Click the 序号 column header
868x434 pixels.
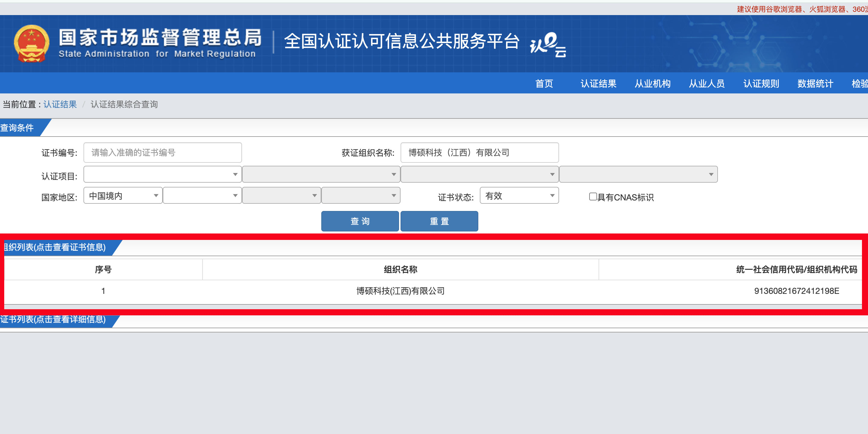click(x=103, y=269)
